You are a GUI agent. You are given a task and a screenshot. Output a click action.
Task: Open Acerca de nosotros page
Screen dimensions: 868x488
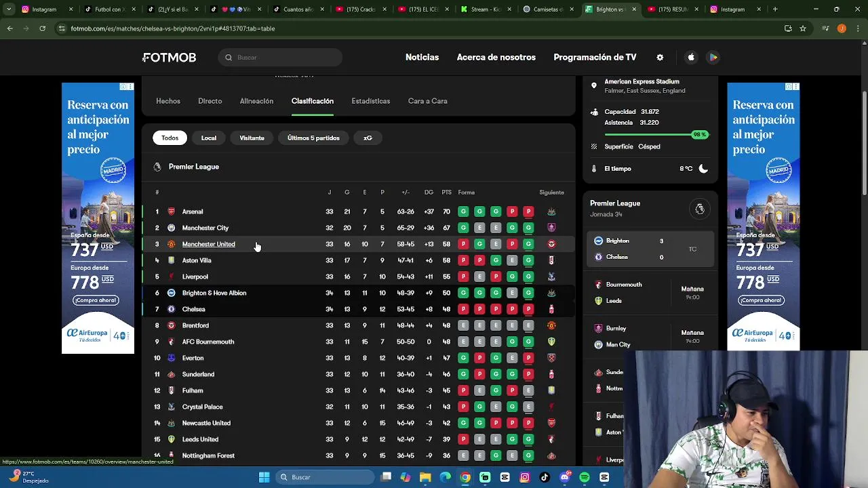tap(496, 58)
